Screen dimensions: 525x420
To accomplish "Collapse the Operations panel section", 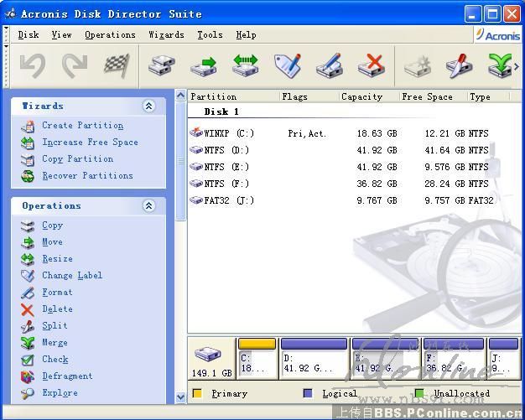I will [x=149, y=206].
